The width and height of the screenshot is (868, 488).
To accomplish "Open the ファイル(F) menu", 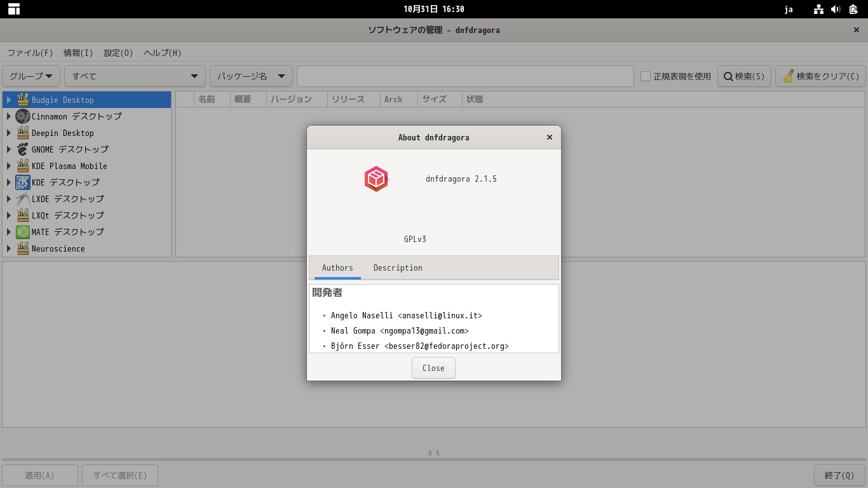I will [30, 53].
